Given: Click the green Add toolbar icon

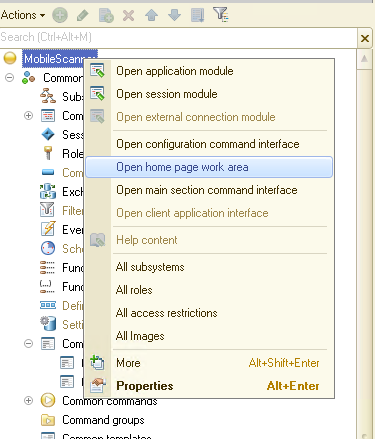Looking at the screenshot, I should 60,15.
